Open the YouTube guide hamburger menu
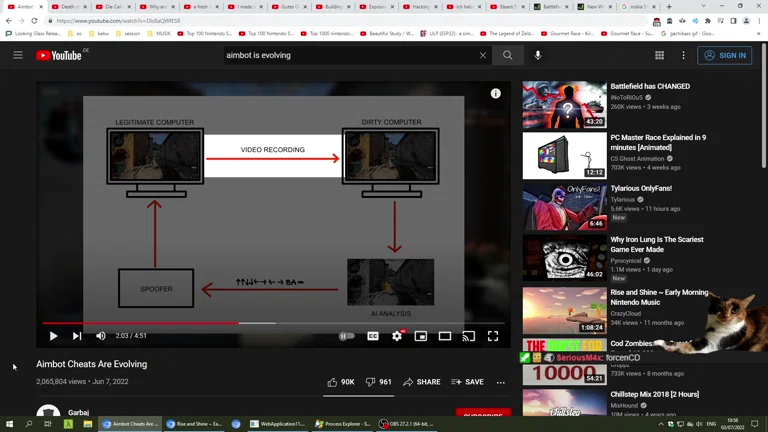 [18, 56]
